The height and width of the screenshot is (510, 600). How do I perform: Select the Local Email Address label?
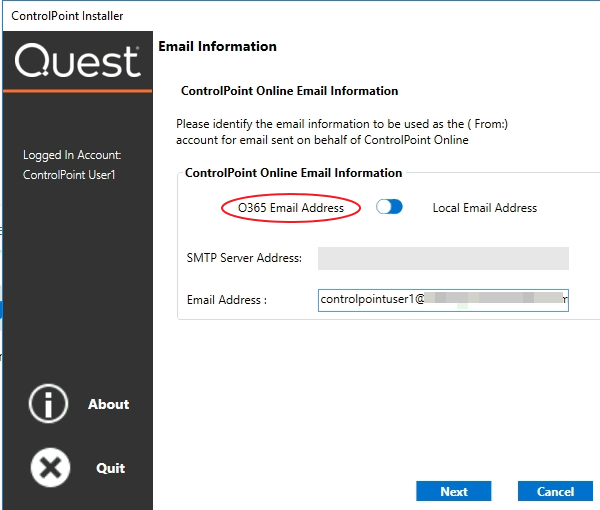click(484, 208)
